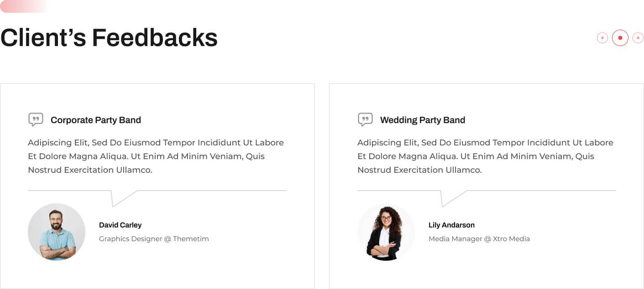Click speech-bubble divider above David Carley
This screenshot has width=644, height=289.
pyautogui.click(x=124, y=197)
